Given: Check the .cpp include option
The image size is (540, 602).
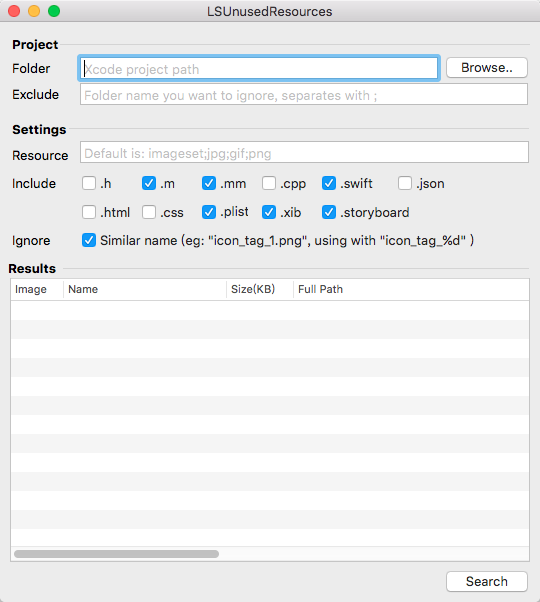Looking at the screenshot, I should (269, 183).
